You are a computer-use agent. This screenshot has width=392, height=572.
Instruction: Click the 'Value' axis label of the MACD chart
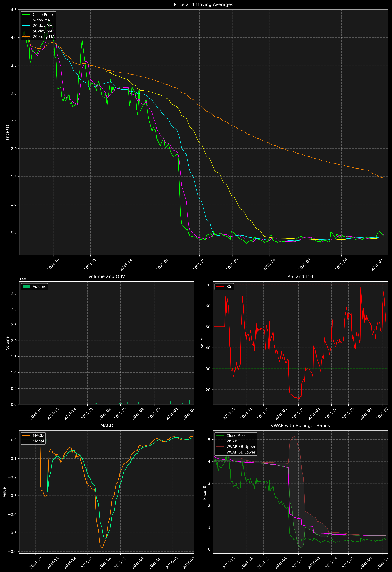tap(4, 492)
